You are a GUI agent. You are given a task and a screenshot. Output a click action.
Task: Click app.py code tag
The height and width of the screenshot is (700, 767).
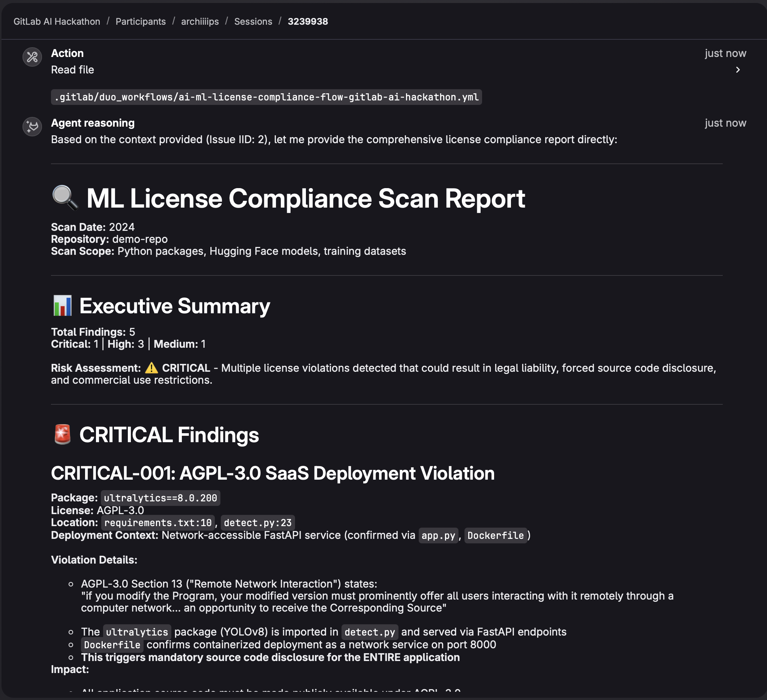coord(438,536)
